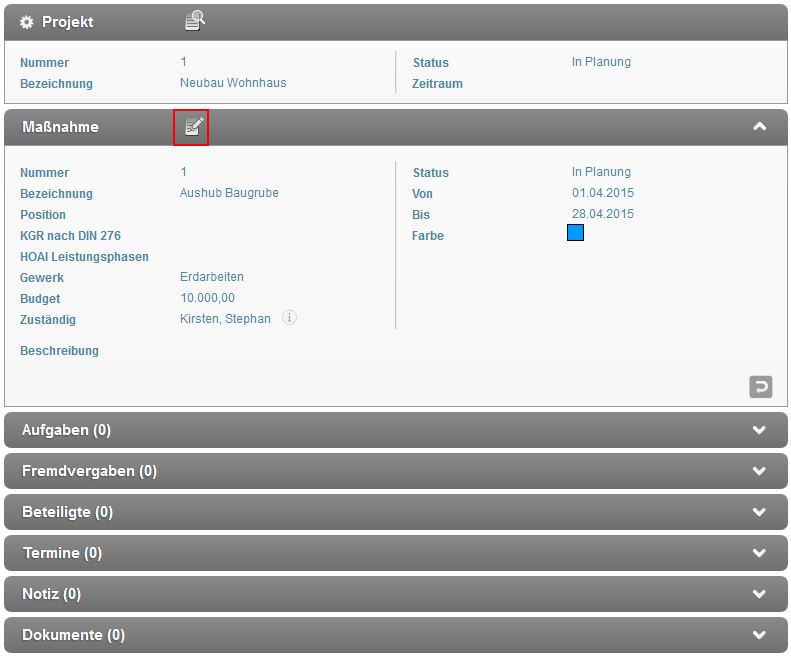Click the Budget value 10.000,00

pos(208,298)
